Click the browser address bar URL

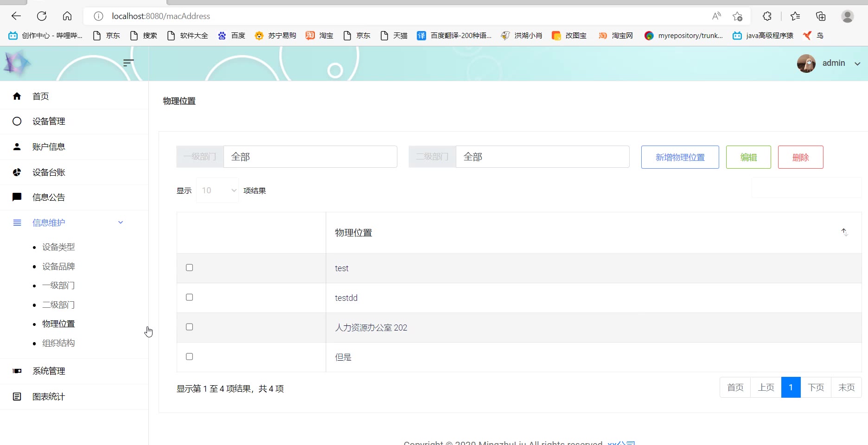pyautogui.click(x=161, y=16)
